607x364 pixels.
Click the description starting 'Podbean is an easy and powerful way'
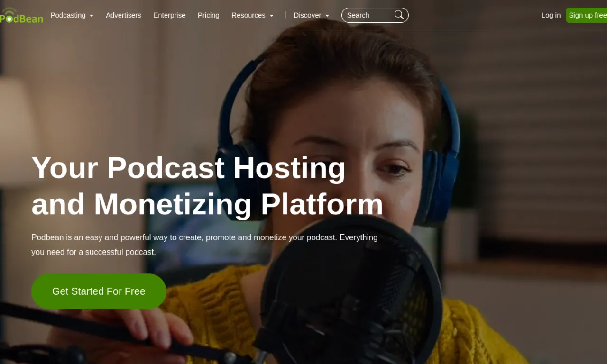[204, 245]
